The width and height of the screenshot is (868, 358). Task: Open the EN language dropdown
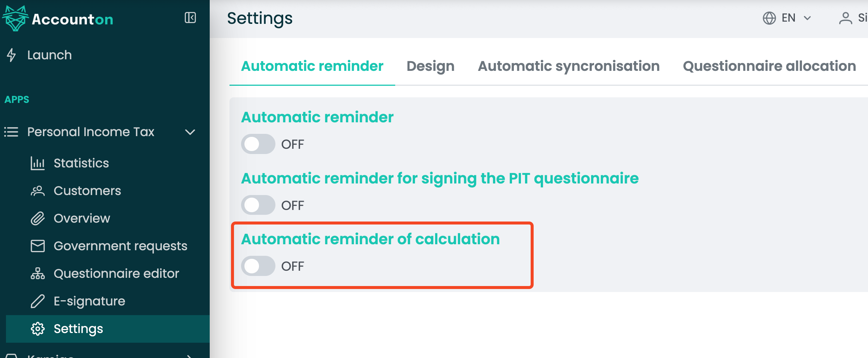[x=795, y=18]
